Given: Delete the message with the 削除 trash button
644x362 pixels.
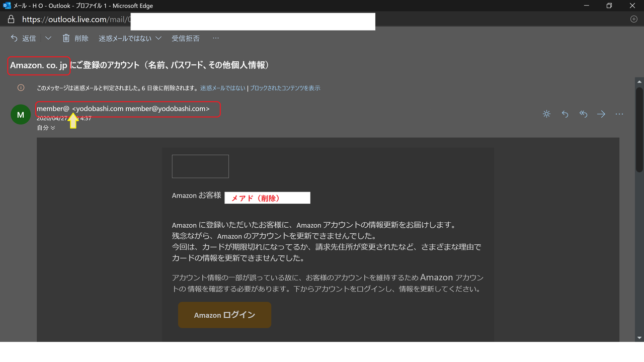Looking at the screenshot, I should (x=75, y=38).
